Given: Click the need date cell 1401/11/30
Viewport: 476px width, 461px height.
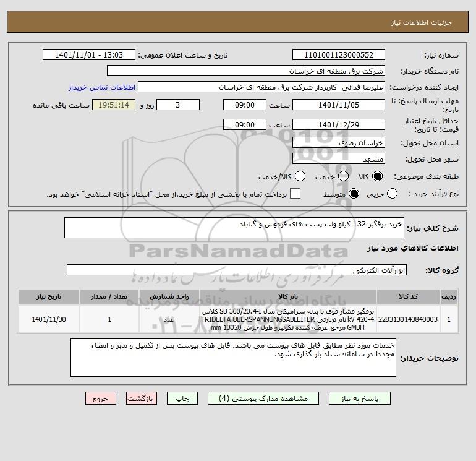Looking at the screenshot, I should tap(49, 319).
